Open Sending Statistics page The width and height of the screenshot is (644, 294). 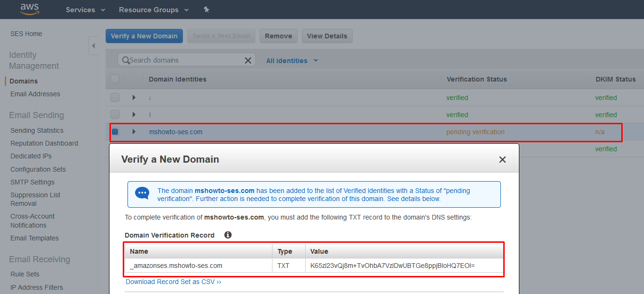click(37, 130)
